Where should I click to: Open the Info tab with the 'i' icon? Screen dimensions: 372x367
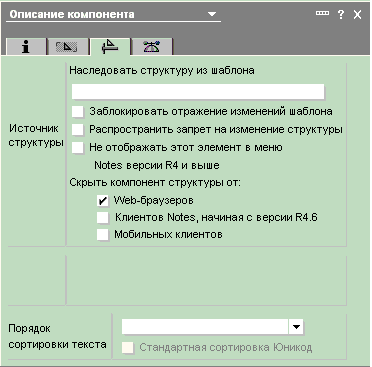pyautogui.click(x=26, y=47)
